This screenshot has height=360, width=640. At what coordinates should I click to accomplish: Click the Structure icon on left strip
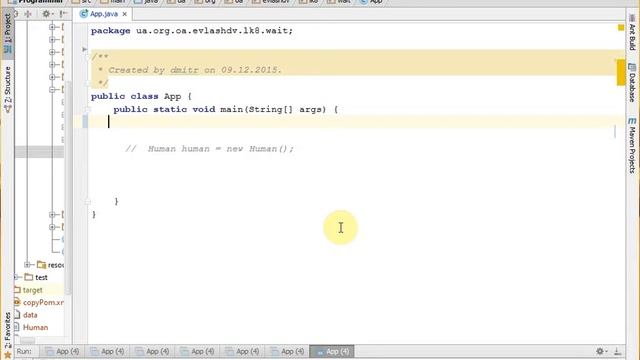pyautogui.click(x=7, y=109)
